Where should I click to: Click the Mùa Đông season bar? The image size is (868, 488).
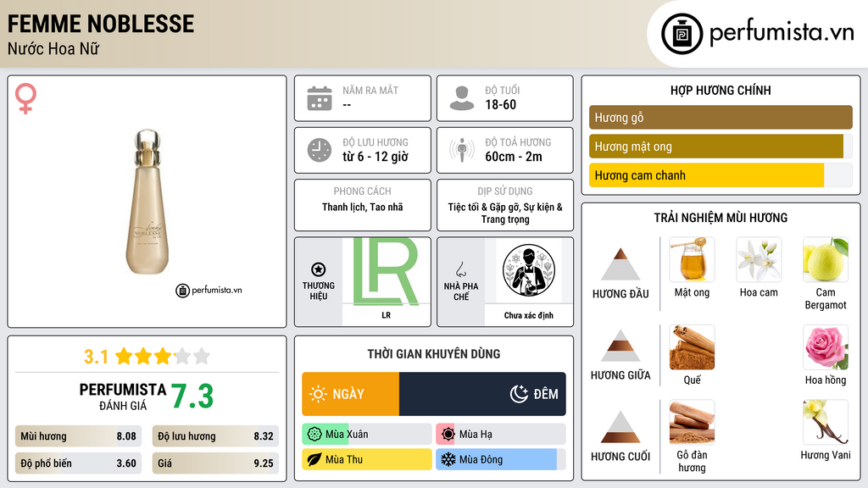[x=501, y=459]
